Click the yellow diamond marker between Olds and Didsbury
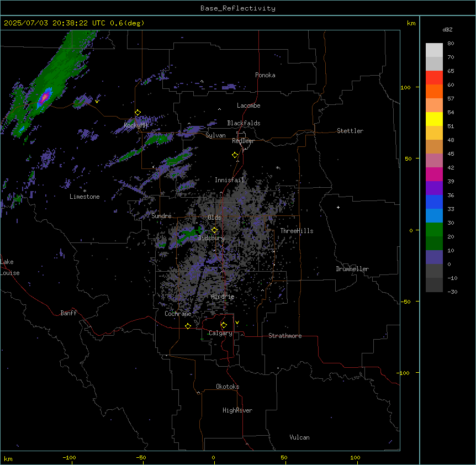 215,230
